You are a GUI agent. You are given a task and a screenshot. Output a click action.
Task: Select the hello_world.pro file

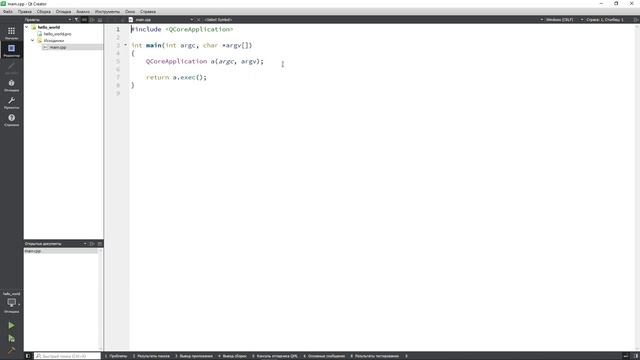tap(58, 34)
